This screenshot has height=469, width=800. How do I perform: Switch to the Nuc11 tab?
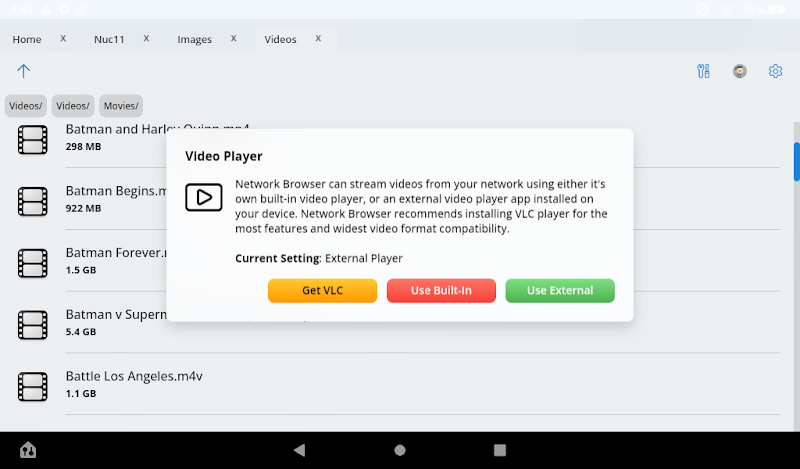tap(109, 39)
